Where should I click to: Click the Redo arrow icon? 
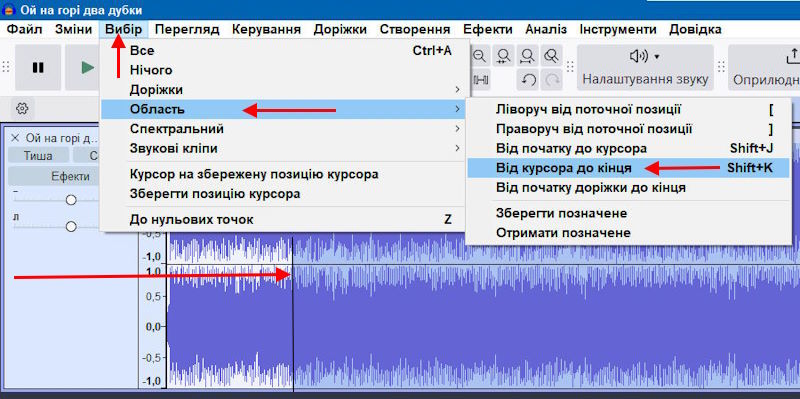coord(552,80)
